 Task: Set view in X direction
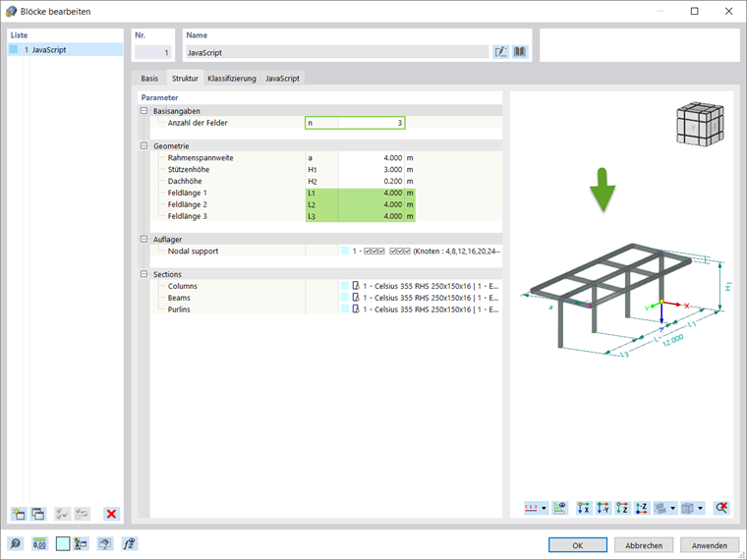(x=584, y=508)
